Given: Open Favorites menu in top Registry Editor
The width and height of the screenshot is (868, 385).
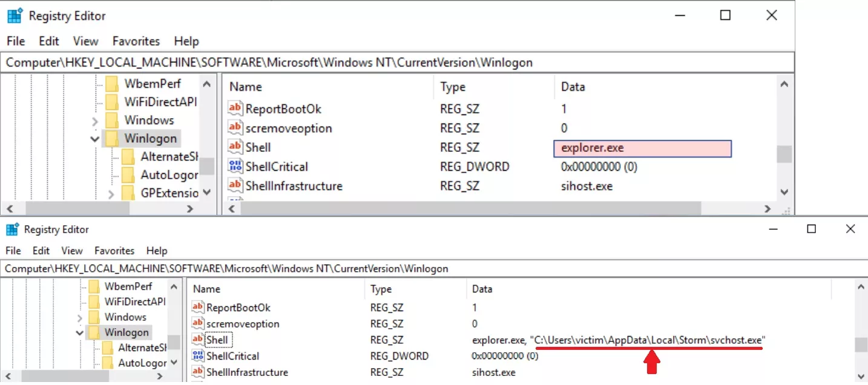Looking at the screenshot, I should click(x=136, y=41).
